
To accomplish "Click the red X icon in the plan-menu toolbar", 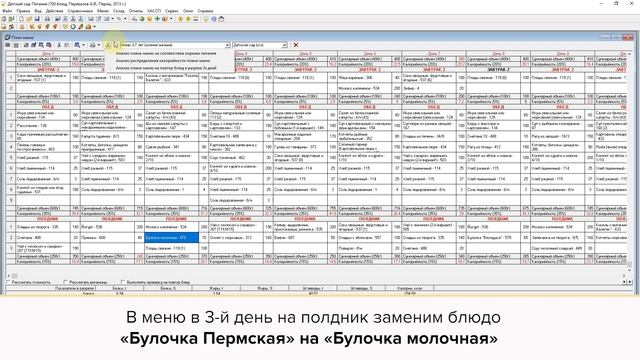I will [x=296, y=45].
